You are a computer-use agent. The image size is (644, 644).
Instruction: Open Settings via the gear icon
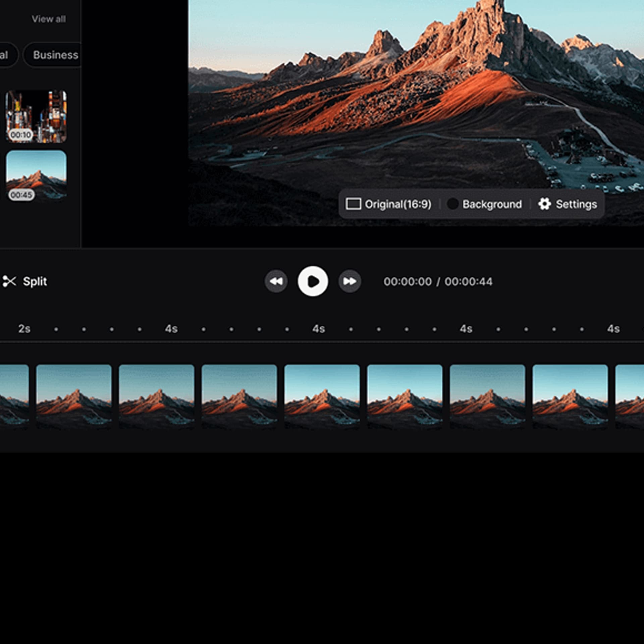coord(568,204)
